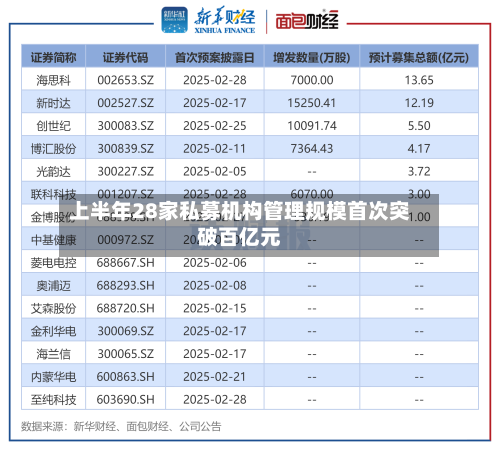Click the 数据来源 source line at bottom

coord(121,426)
